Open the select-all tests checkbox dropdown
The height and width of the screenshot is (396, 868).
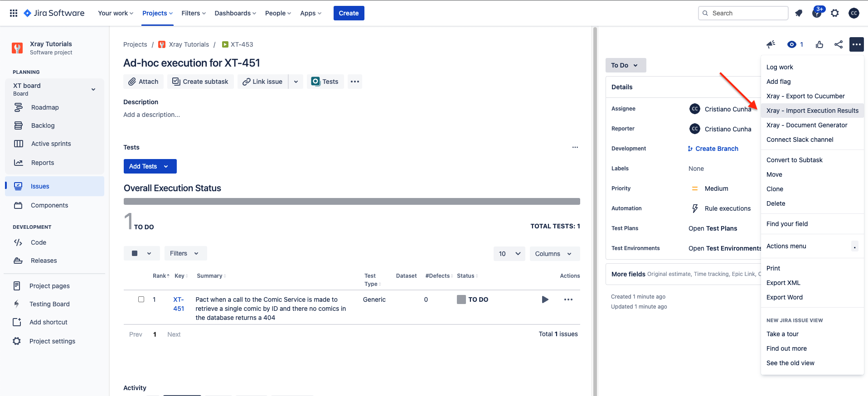point(142,253)
